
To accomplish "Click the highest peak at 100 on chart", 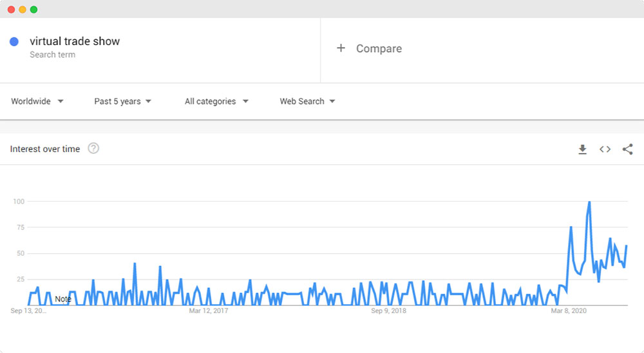I will [x=589, y=202].
